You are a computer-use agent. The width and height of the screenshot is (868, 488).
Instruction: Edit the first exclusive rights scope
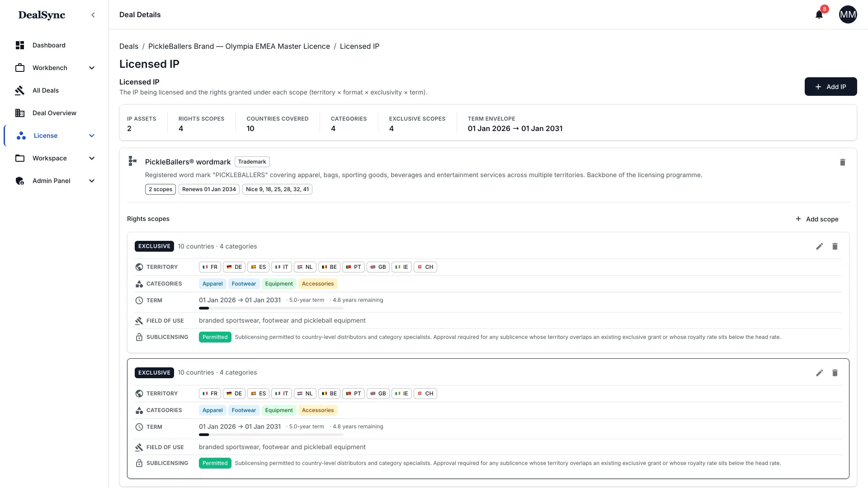(x=819, y=246)
